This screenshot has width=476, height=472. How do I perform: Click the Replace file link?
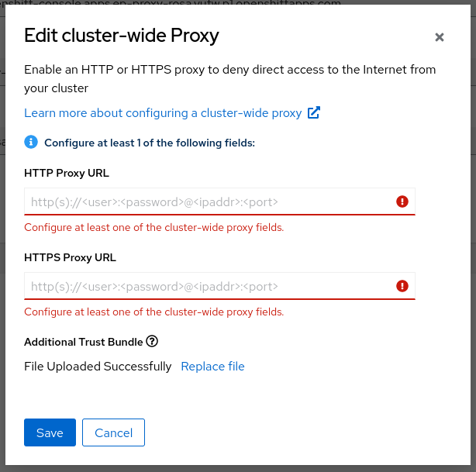click(212, 367)
